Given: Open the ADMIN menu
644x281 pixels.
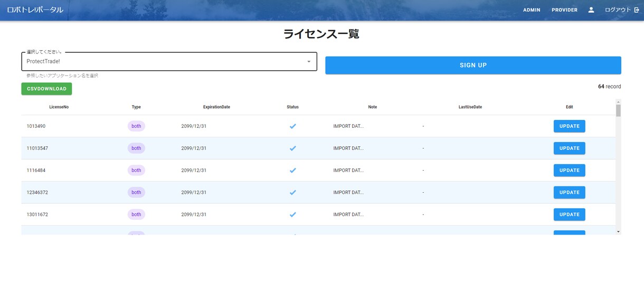Looking at the screenshot, I should point(532,10).
